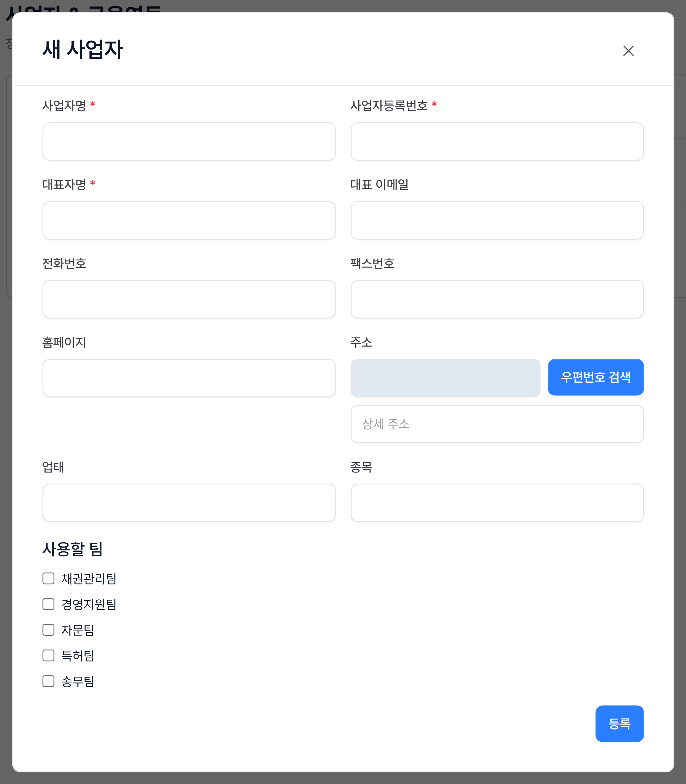686x784 pixels.
Task: Click the 사용할 팀 section heading
Action: point(72,549)
